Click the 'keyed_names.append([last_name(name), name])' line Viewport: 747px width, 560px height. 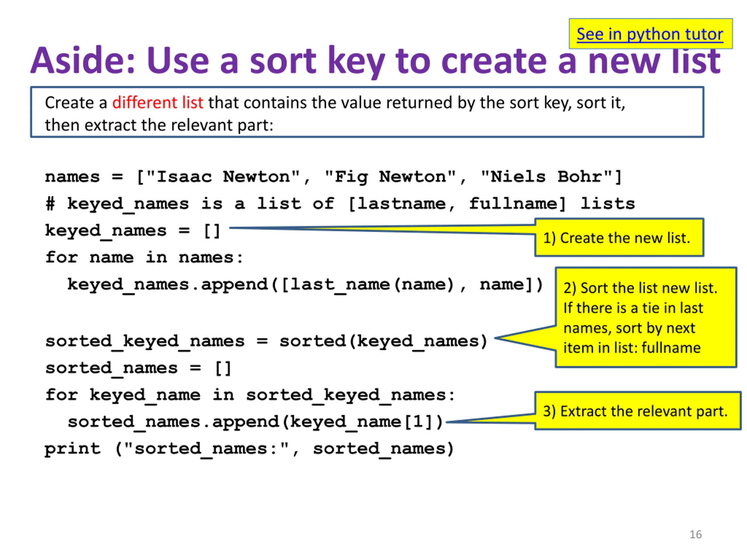coord(305,285)
